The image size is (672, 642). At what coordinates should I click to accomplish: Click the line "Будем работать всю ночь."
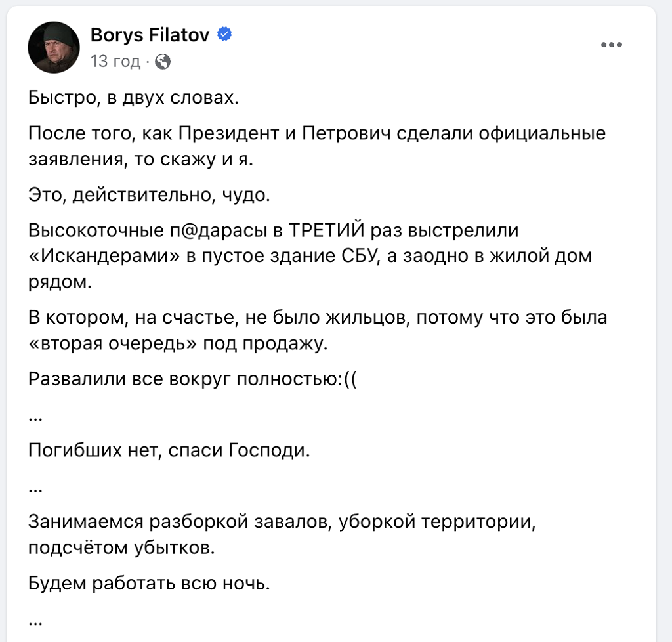(149, 583)
